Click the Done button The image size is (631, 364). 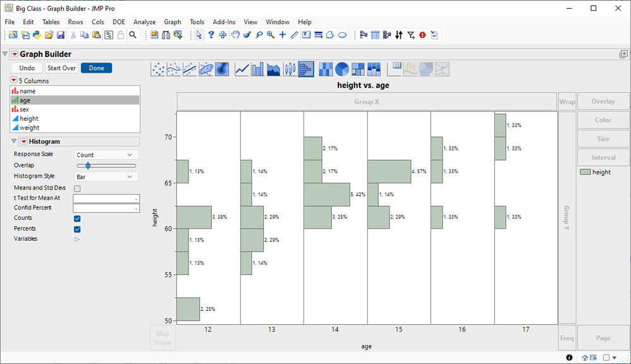(97, 68)
